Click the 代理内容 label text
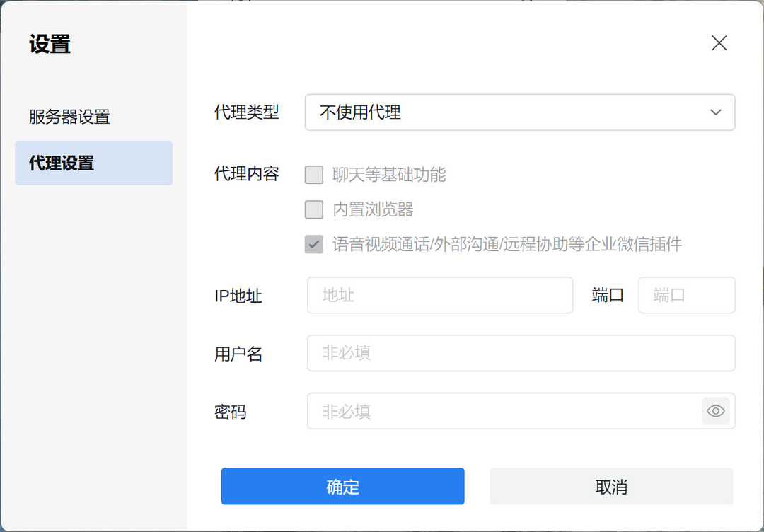Screen dimensions: 764x532 click(247, 174)
